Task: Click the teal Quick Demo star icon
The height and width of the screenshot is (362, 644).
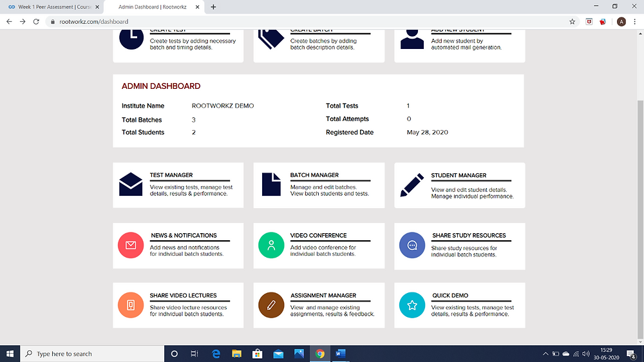Action: point(412,305)
